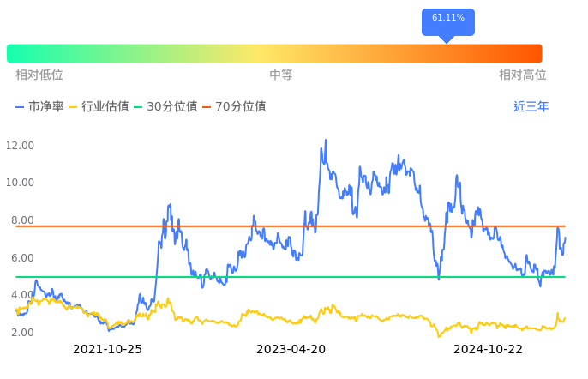Screen dimensions: 588x379
Task: Click the 2.00 y-axis label
Action: pyautogui.click(x=22, y=333)
